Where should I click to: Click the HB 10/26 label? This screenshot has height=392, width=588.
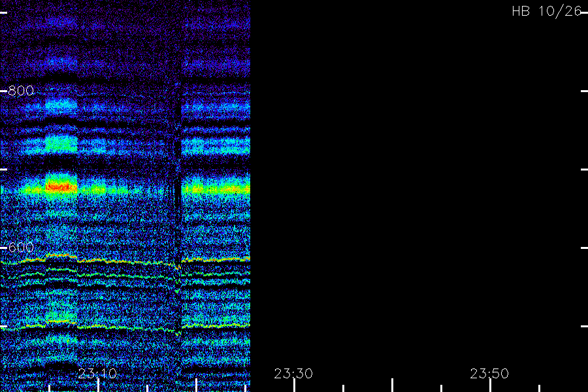coord(547,11)
